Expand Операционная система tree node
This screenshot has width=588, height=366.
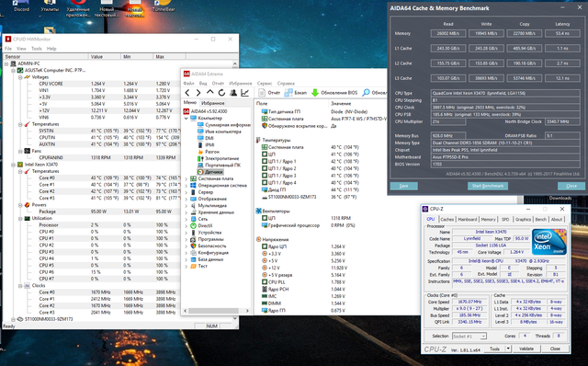[186, 186]
